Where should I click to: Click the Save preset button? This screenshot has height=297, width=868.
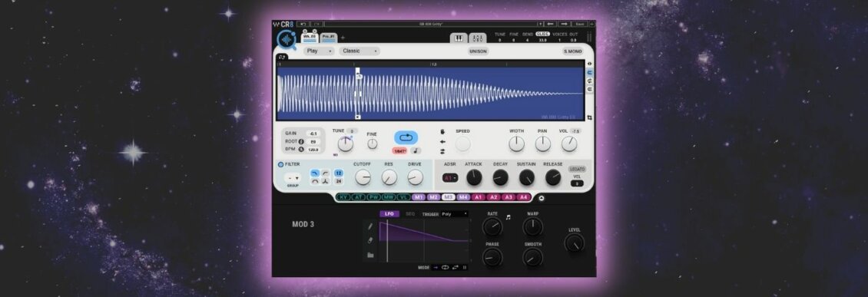pos(580,25)
